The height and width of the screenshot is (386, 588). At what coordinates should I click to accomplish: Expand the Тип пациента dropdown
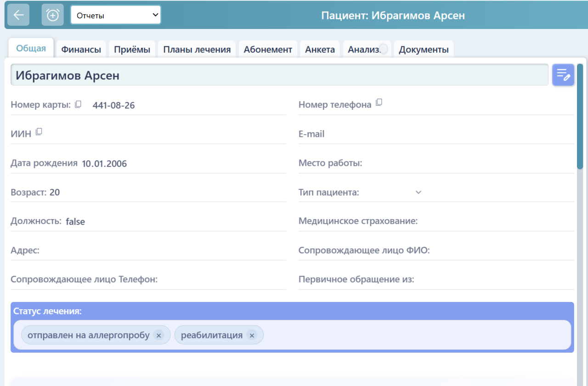tap(418, 192)
